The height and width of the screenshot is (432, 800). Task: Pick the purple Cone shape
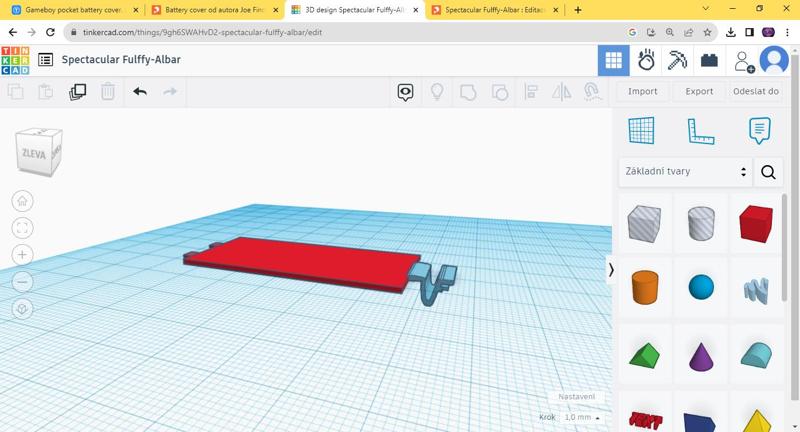coord(701,356)
